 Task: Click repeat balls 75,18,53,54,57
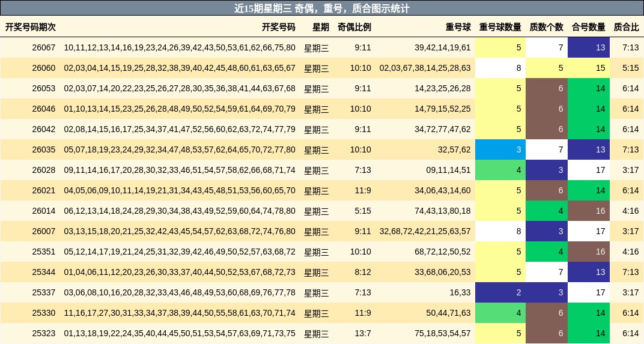[443, 333]
